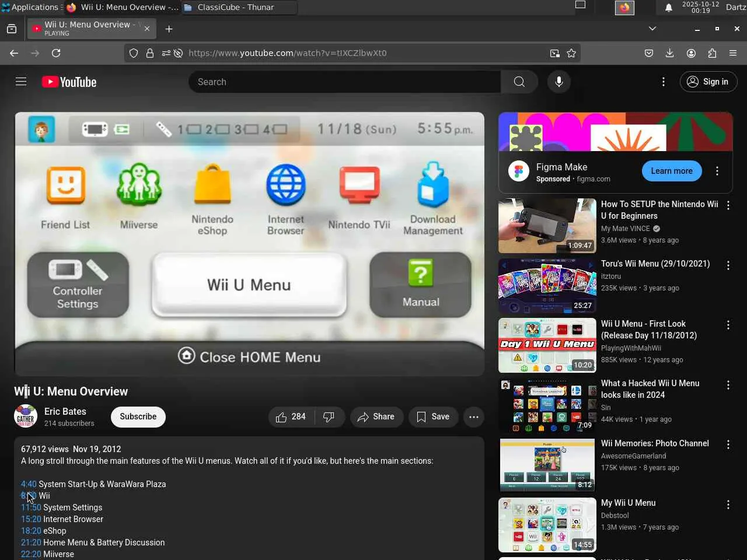Sign in to YouTube
Image resolution: width=747 pixels, height=560 pixels.
(x=708, y=82)
